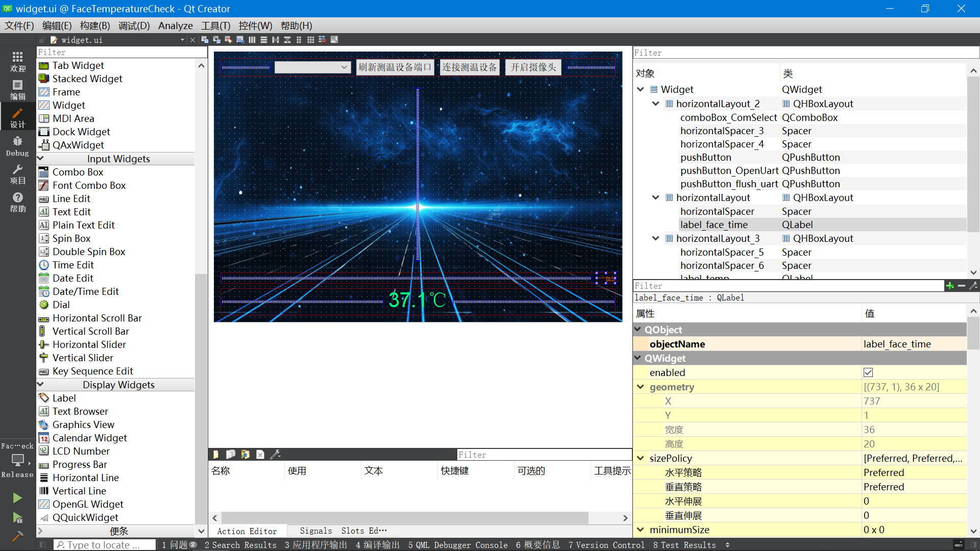Select Horizontal Slider widget in list
The image size is (980, 551).
pos(89,344)
